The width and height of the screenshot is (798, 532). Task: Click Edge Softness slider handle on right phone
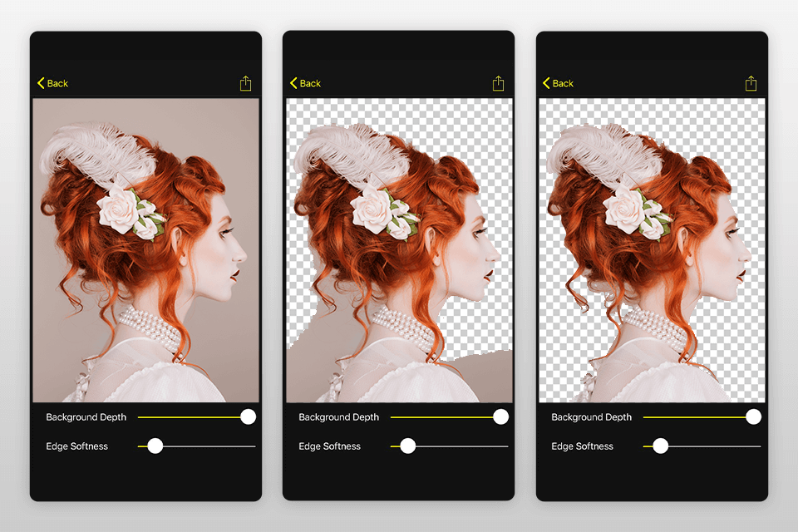click(x=660, y=446)
